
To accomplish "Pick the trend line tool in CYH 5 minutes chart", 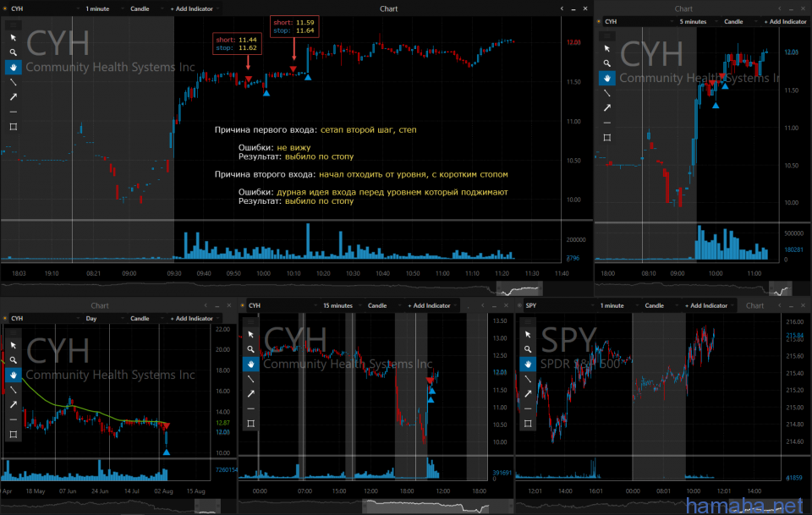I will pos(607,93).
